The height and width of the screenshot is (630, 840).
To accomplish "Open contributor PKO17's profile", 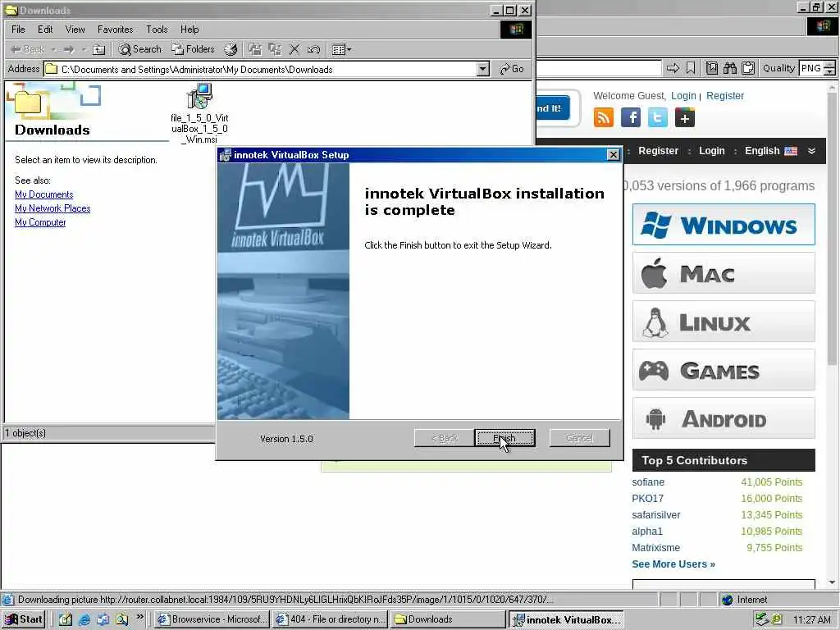I will coord(647,498).
